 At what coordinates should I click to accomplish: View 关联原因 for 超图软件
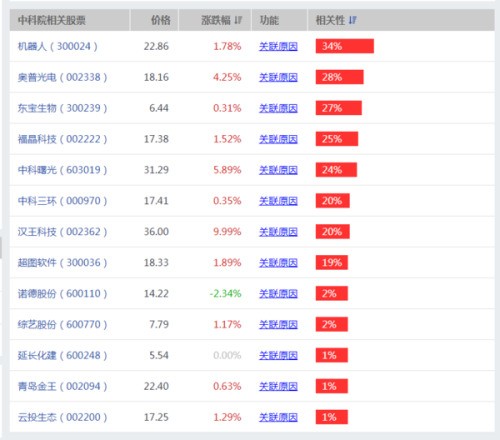pos(278,263)
